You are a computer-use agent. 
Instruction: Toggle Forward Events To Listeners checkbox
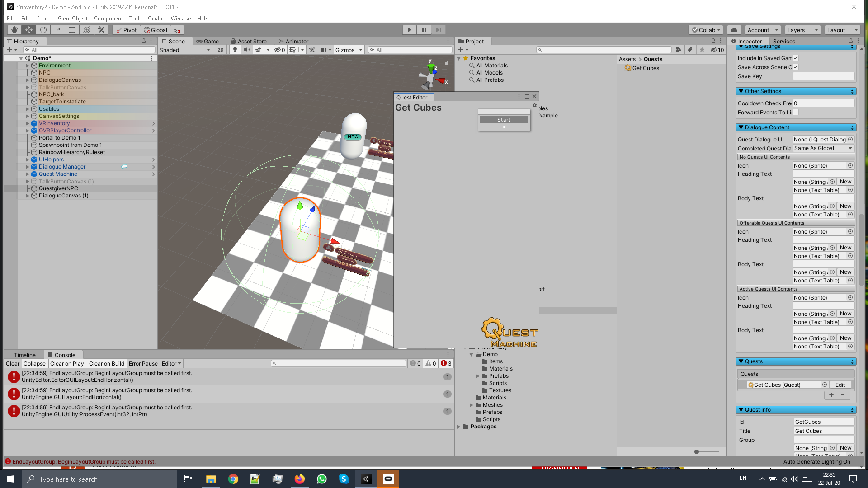coord(796,112)
